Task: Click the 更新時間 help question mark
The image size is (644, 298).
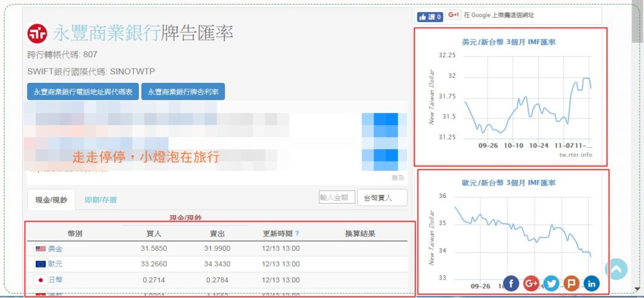Action: tap(297, 233)
